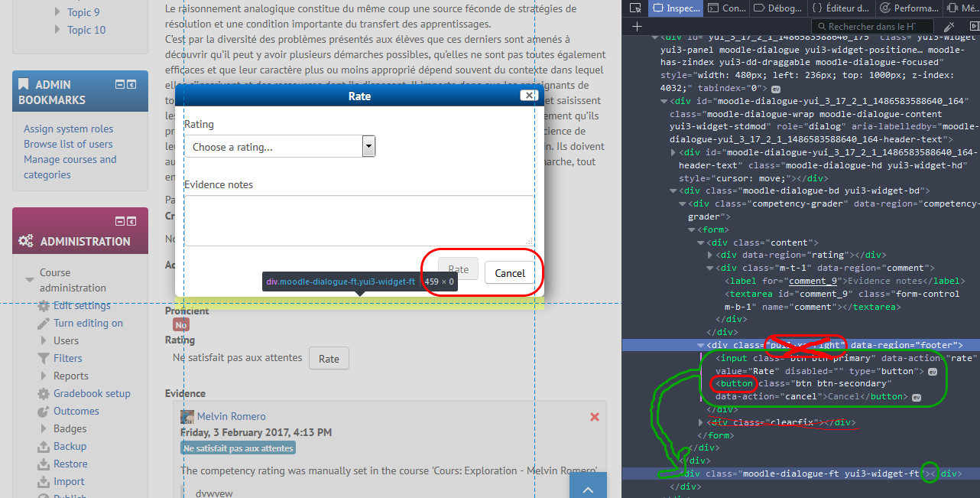Image resolution: width=980 pixels, height=498 pixels.
Task: Click the Import download icon
Action: (x=44, y=481)
